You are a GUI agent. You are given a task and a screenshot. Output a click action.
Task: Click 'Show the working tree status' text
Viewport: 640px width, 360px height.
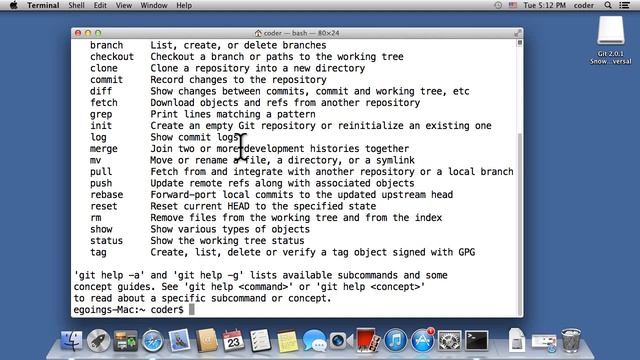click(x=227, y=241)
